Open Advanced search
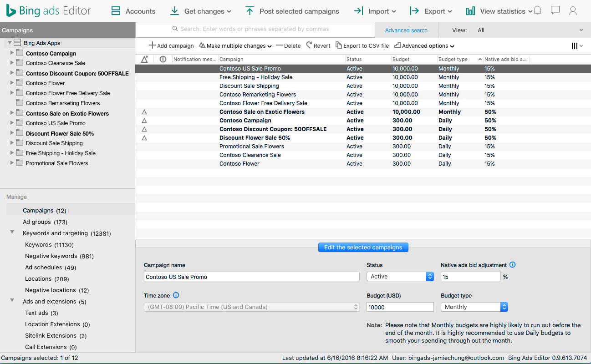591x364 pixels. click(406, 30)
